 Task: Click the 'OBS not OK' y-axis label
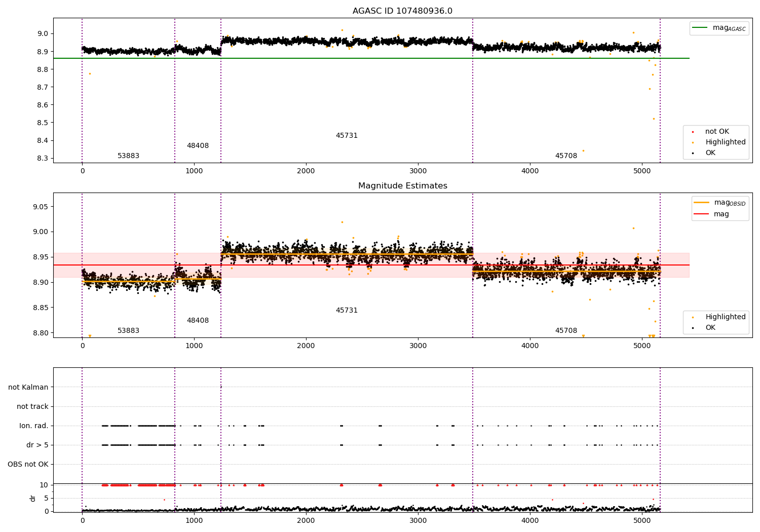[x=28, y=465]
